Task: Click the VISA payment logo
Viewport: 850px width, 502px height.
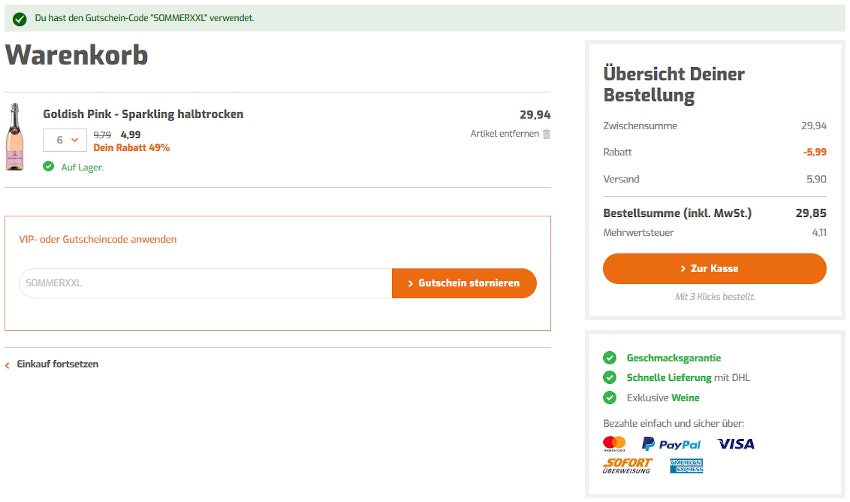Action: [x=736, y=444]
